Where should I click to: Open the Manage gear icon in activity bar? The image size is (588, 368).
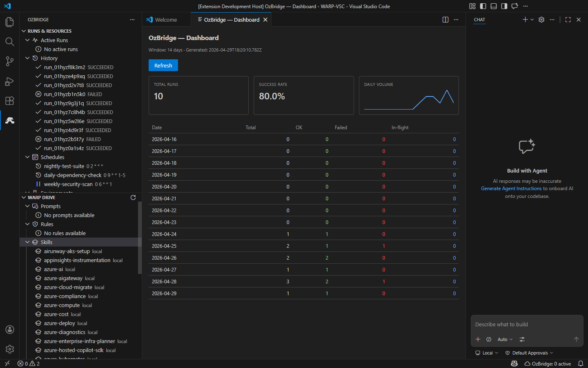point(9,349)
